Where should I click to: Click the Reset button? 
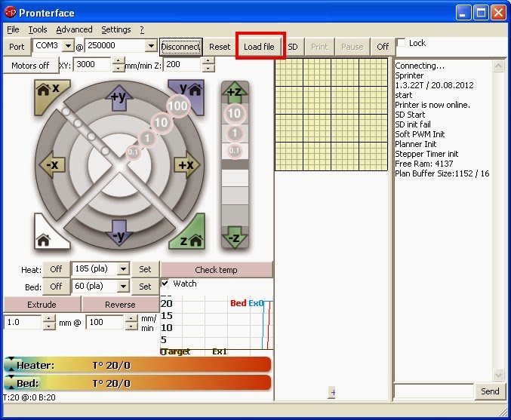[x=220, y=47]
